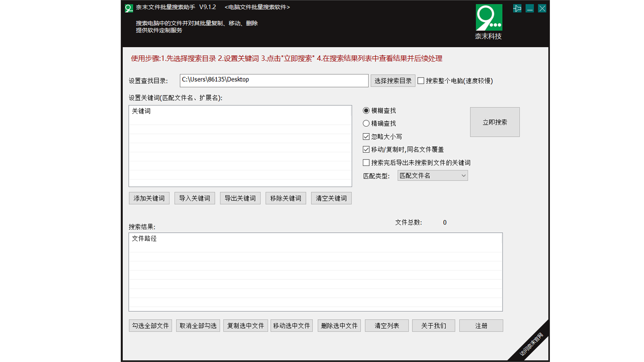Click the 注册 button
The height and width of the screenshot is (362, 644).
[x=481, y=326]
